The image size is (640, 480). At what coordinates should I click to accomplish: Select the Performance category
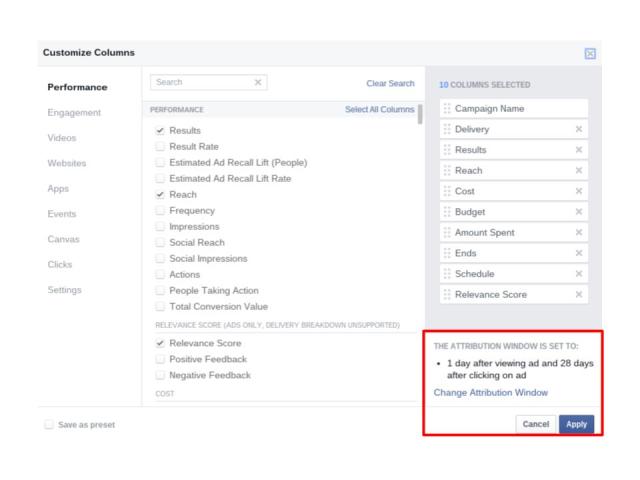point(77,87)
